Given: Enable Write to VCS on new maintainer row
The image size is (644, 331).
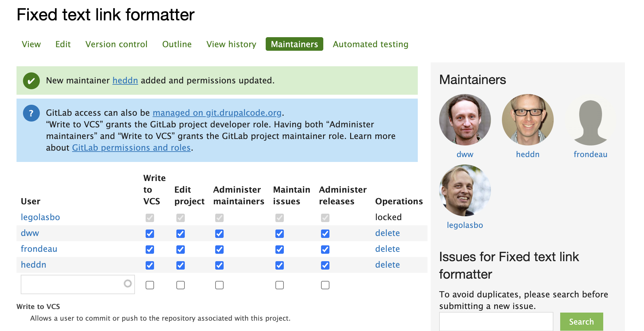Looking at the screenshot, I should [x=150, y=285].
